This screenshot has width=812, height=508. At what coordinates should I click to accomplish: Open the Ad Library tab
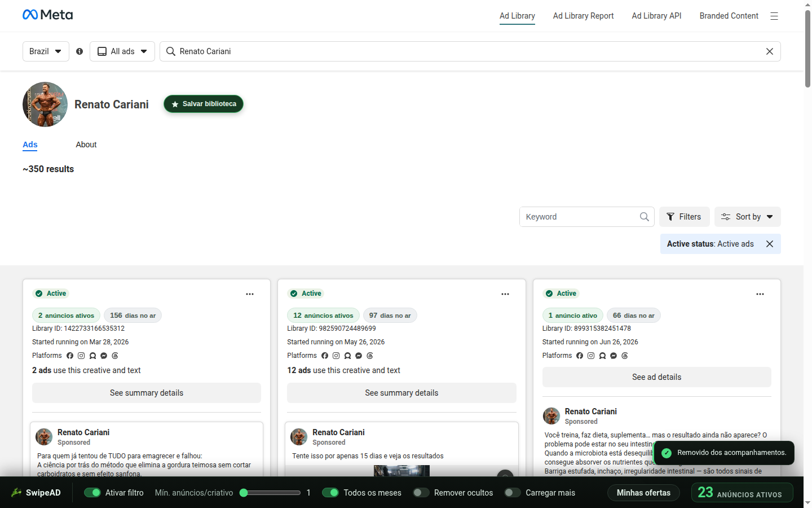point(517,16)
